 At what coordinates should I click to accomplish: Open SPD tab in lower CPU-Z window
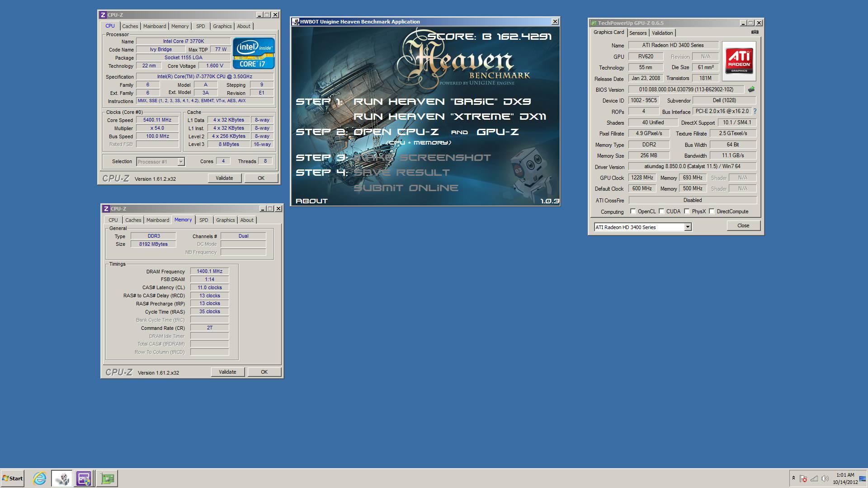(204, 220)
